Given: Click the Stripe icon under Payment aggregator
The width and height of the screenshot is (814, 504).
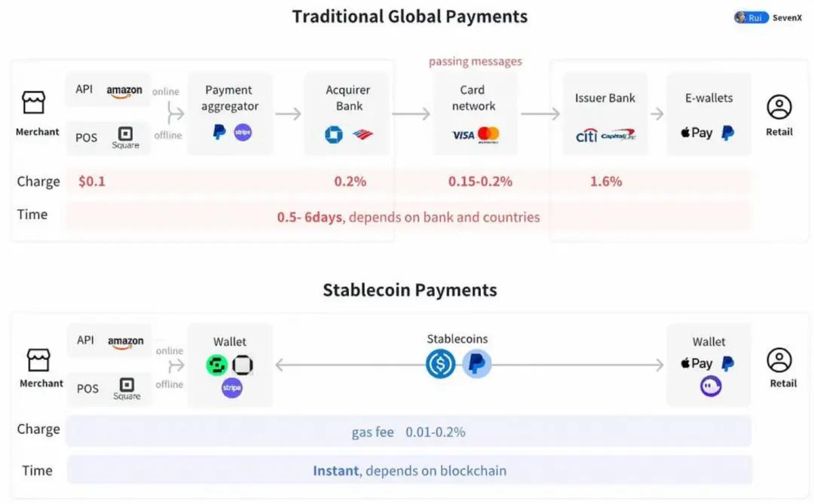Looking at the screenshot, I should click(243, 133).
